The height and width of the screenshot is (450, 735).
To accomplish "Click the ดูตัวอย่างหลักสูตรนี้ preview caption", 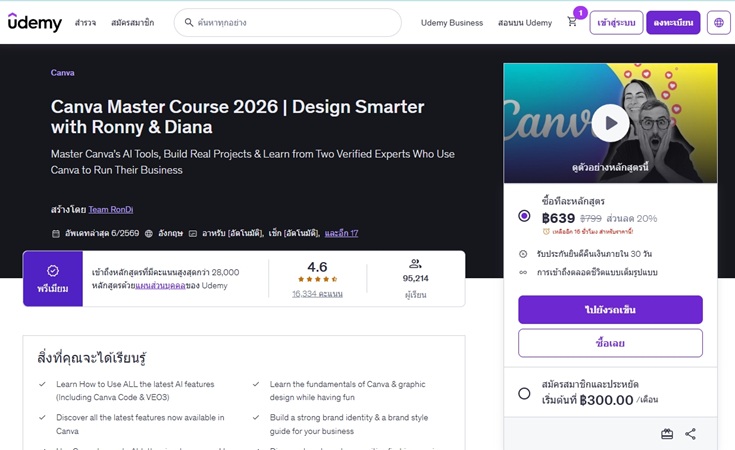I will 610,167.
